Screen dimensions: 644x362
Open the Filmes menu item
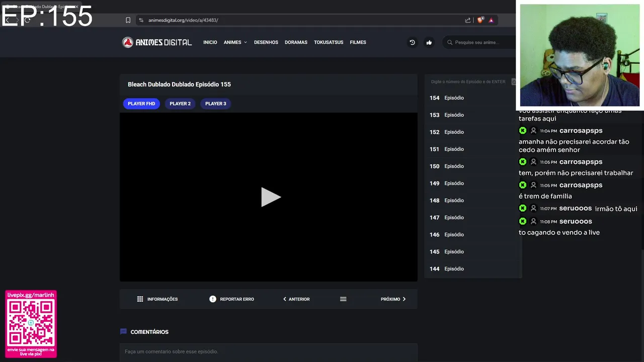pos(358,42)
